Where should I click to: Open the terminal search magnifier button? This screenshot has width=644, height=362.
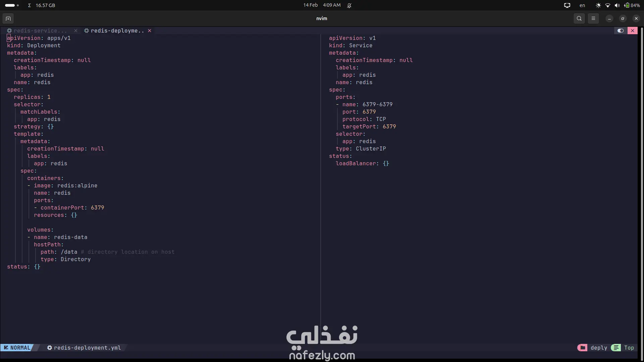[x=579, y=18]
